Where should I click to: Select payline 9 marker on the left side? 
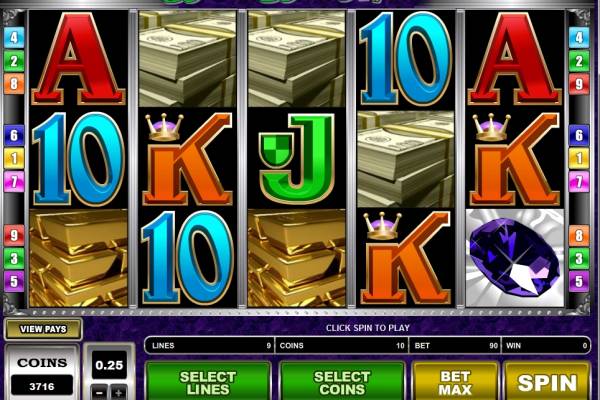[14, 235]
